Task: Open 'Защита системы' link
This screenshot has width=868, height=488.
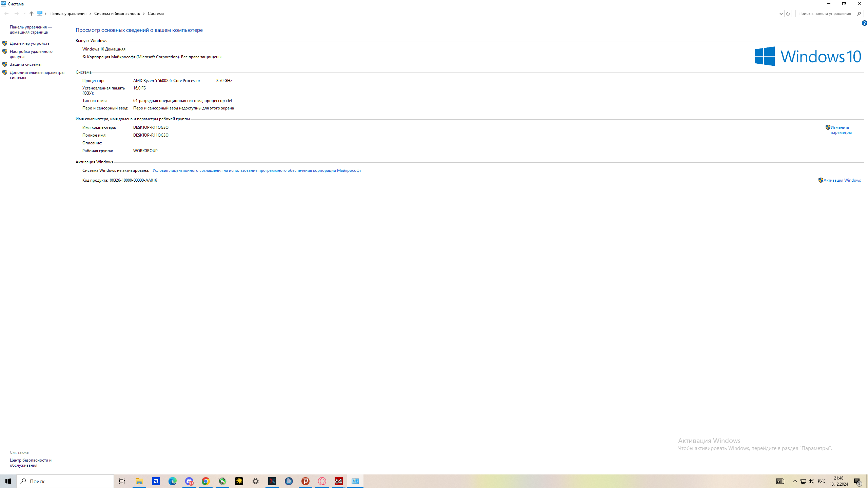Action: pyautogui.click(x=25, y=64)
